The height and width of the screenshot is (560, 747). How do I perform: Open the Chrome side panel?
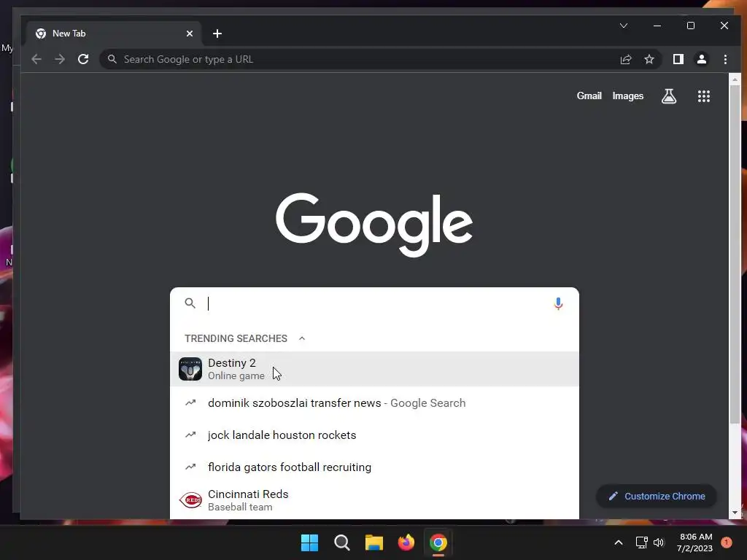(x=678, y=59)
